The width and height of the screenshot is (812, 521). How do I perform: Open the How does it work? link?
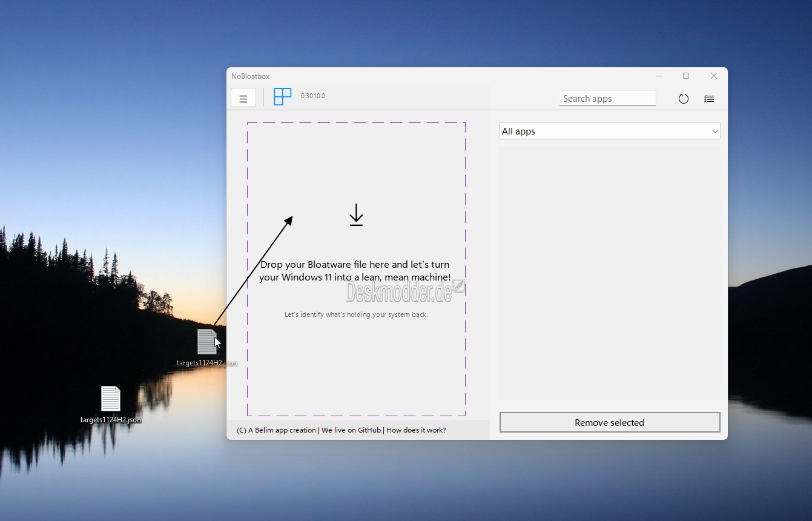click(416, 430)
